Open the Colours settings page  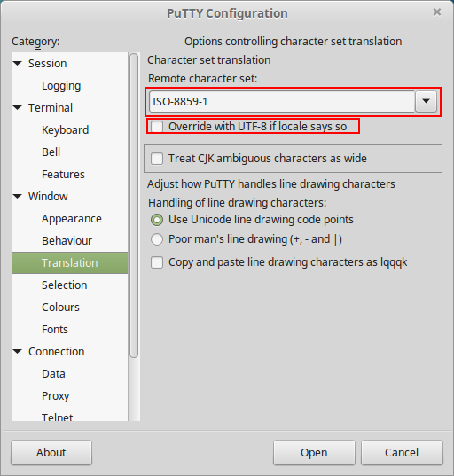pos(60,308)
